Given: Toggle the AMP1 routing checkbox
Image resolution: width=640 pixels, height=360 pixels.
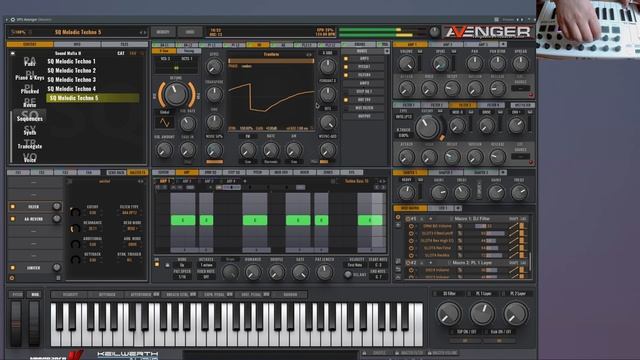Looking at the screenshot, I should coord(346,59).
